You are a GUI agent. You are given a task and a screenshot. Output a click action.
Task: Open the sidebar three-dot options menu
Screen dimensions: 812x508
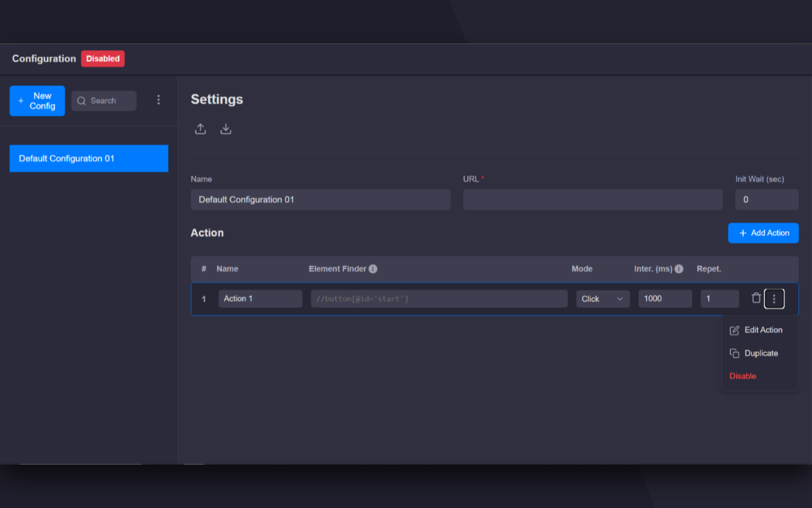click(x=159, y=100)
